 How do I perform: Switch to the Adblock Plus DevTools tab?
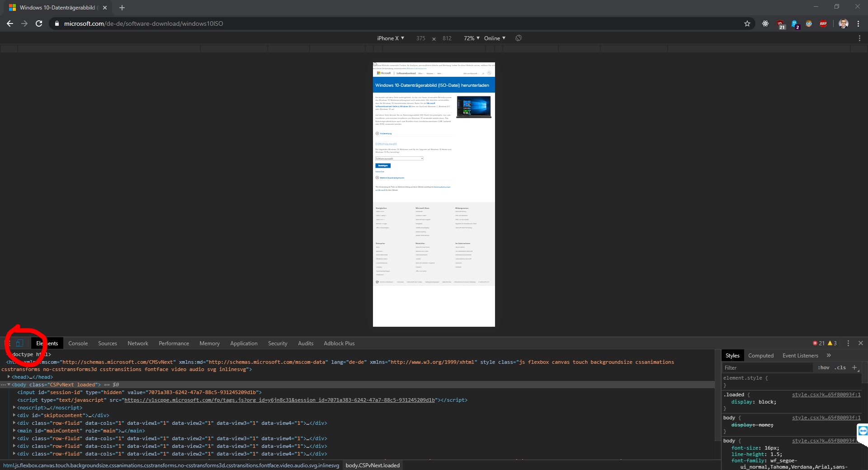tap(339, 343)
